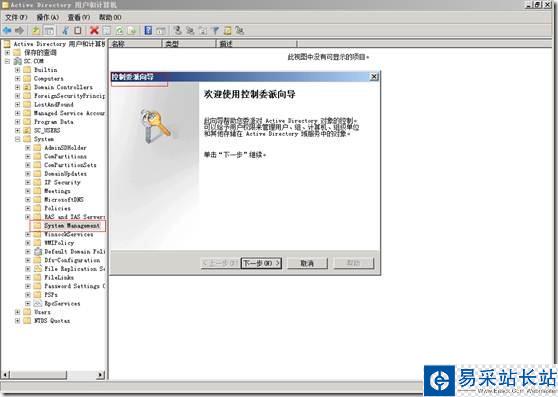The image size is (558, 397).
Task: Select the Policies tree item
Action: click(x=57, y=208)
